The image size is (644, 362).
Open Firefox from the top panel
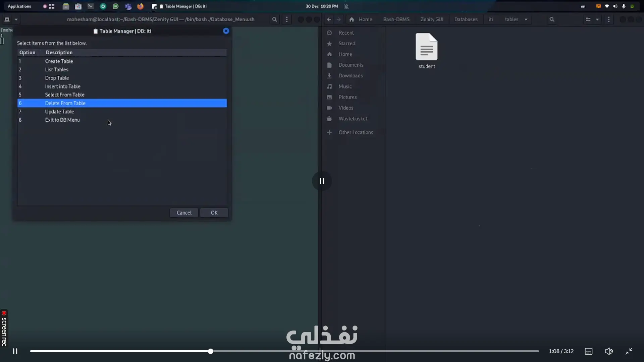(x=140, y=6)
